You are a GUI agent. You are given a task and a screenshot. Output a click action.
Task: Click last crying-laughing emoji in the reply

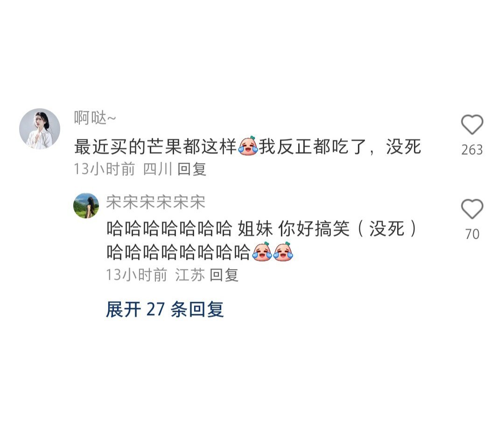pos(283,251)
